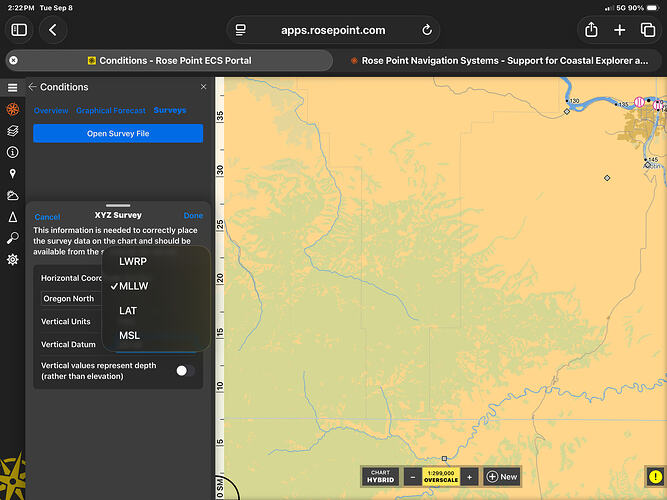Open the ship's wheel navigation icon

coord(13,109)
